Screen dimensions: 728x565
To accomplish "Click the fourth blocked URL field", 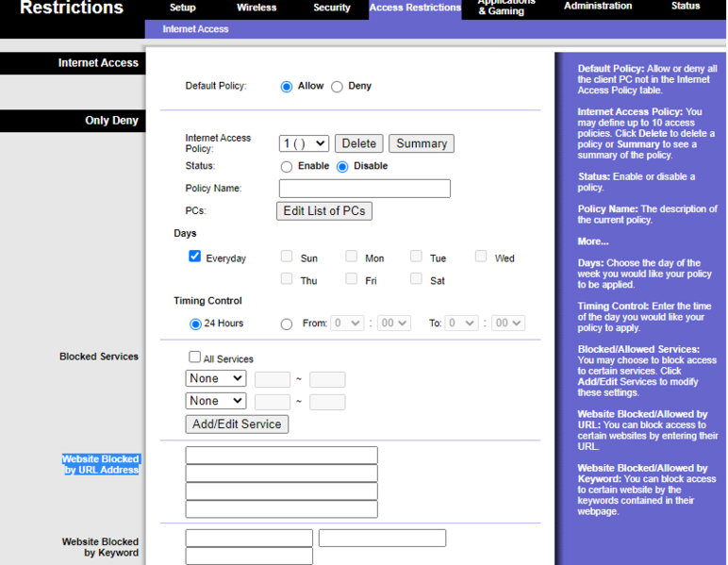I will pos(281,508).
